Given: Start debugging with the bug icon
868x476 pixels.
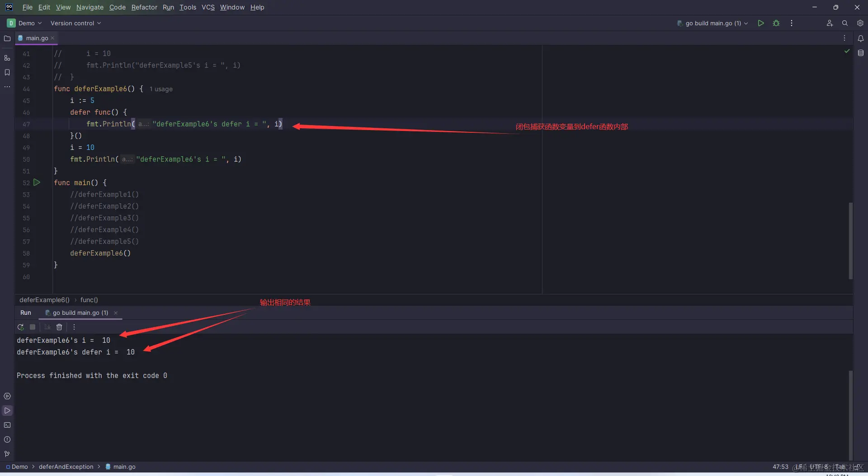Looking at the screenshot, I should [776, 23].
